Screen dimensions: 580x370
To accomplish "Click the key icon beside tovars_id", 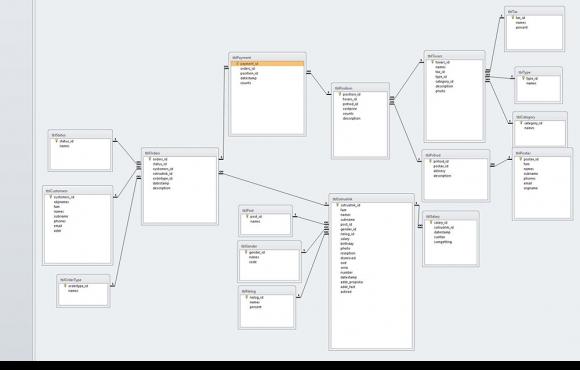I will (432, 62).
